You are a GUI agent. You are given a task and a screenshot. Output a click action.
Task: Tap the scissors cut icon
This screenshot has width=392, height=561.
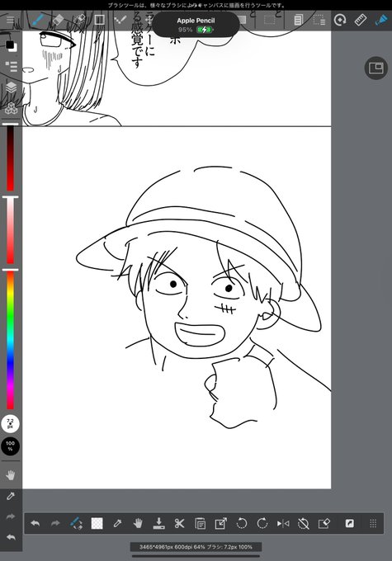pos(179,523)
